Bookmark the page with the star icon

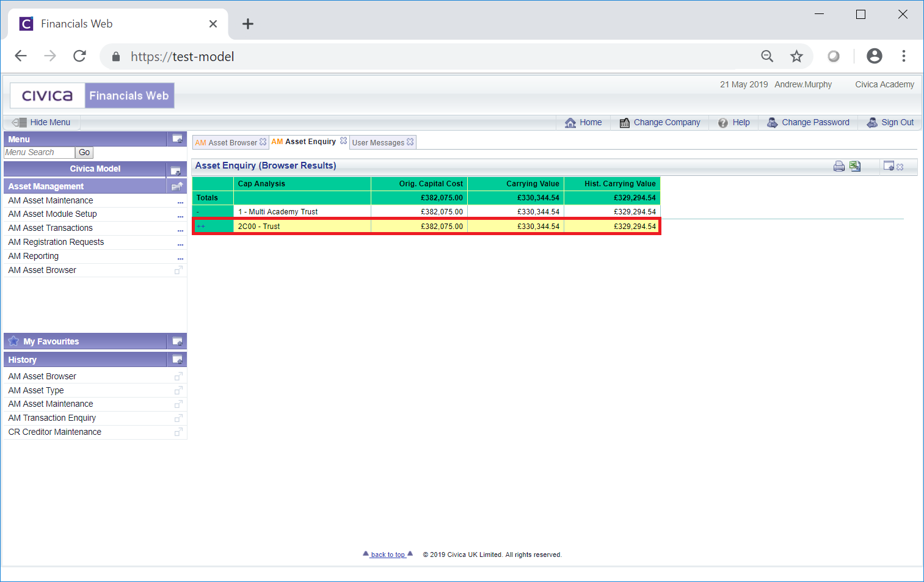click(x=796, y=56)
